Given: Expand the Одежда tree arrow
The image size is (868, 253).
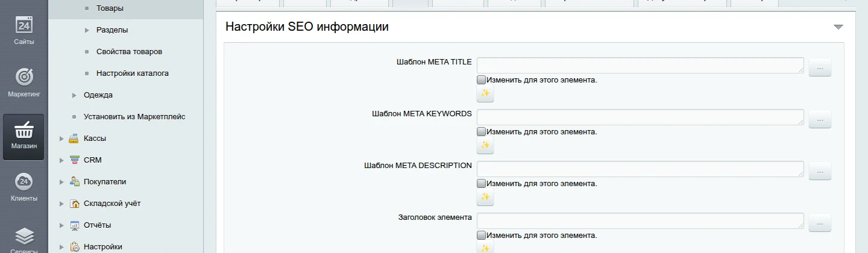Looking at the screenshot, I should 74,95.
